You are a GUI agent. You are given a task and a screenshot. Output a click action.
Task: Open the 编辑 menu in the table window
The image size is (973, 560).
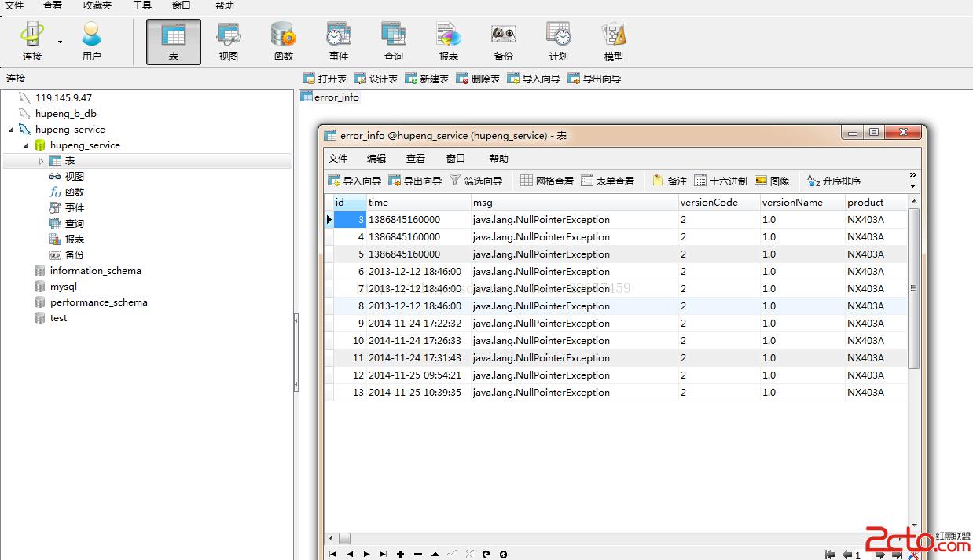(x=376, y=158)
